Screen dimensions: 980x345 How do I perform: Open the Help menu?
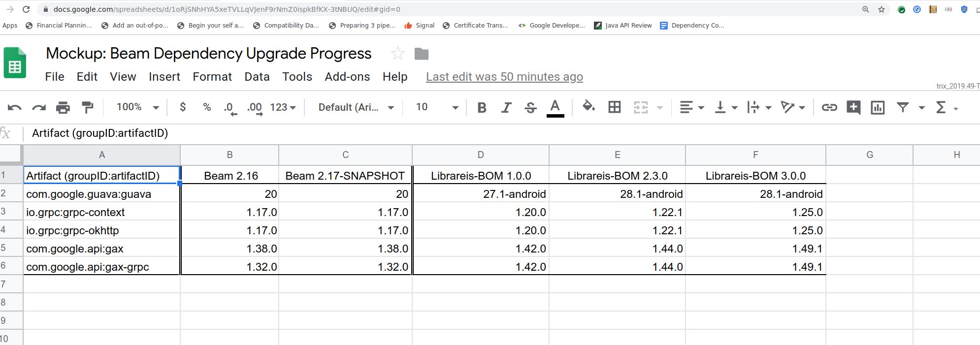395,77
